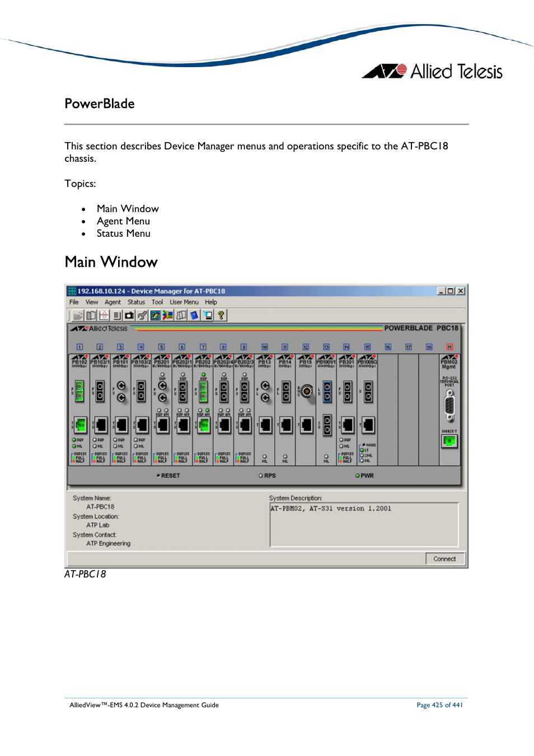
Task: Click the yellow question mark help icon
Action: pos(221,316)
